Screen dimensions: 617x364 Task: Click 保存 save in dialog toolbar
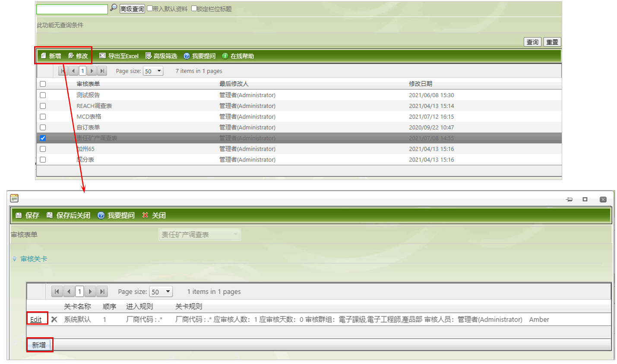point(27,215)
